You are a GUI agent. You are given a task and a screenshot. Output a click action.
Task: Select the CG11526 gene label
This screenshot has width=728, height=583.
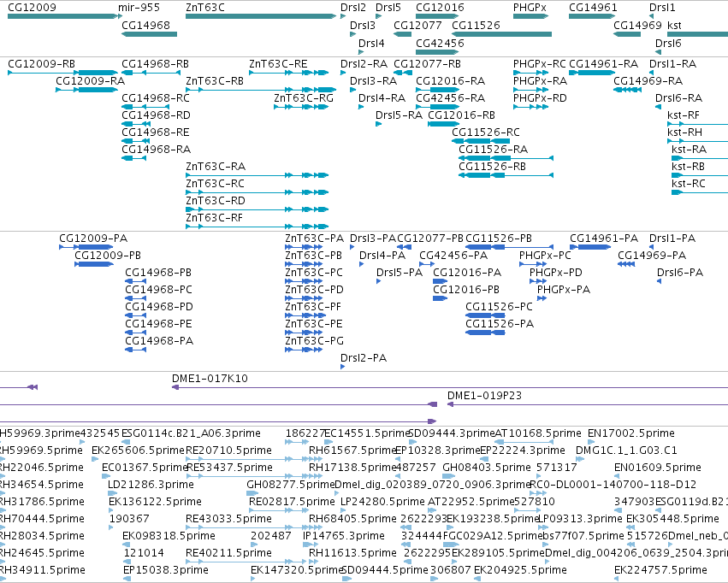coord(476,25)
